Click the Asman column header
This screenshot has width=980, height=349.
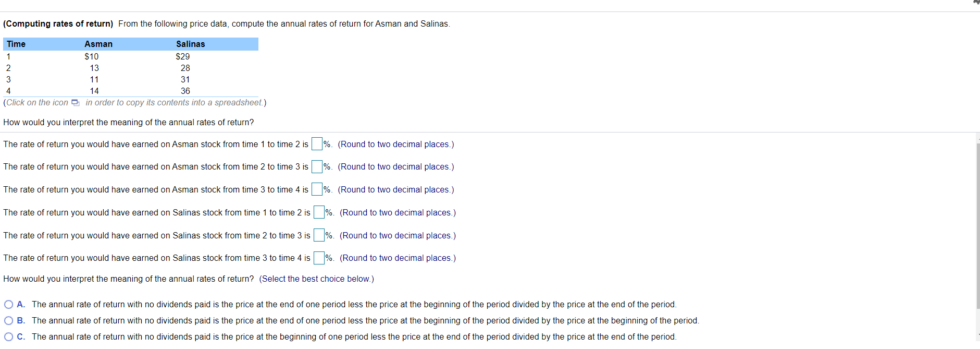98,44
